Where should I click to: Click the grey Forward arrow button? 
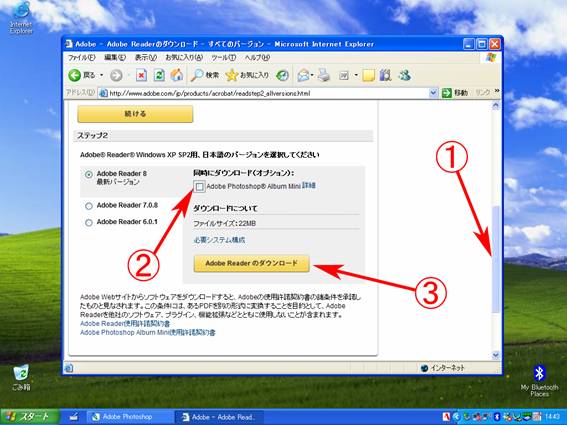click(x=116, y=75)
